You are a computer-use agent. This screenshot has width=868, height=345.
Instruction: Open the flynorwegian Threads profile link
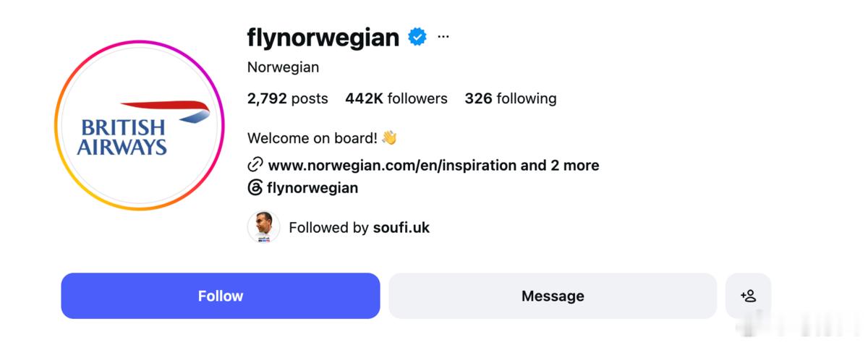tap(312, 188)
